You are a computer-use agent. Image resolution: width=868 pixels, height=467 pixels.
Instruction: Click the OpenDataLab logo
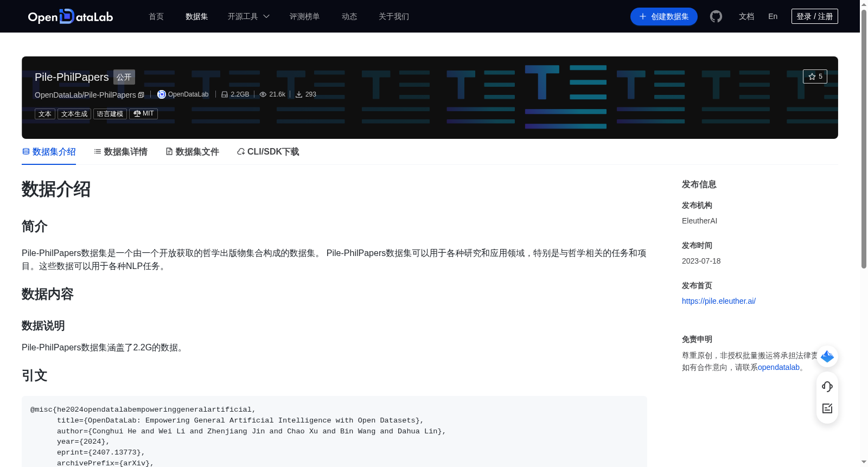(71, 16)
